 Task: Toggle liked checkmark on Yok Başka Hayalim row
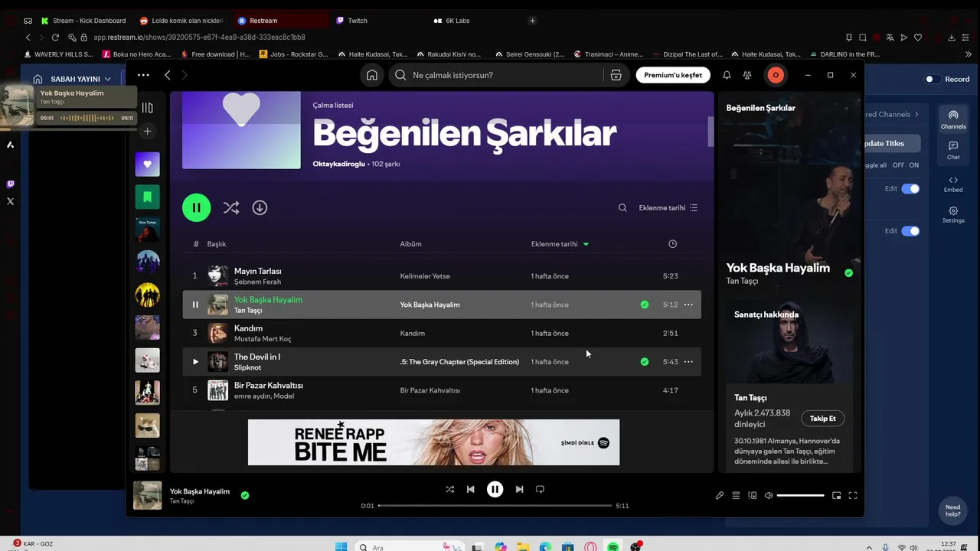(645, 305)
